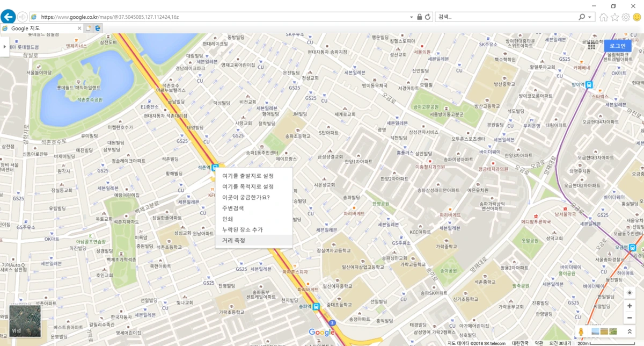Image resolution: width=644 pixels, height=346 pixels.
Task: Select 여기를 목적지로 설정 menu item
Action: pos(254,186)
